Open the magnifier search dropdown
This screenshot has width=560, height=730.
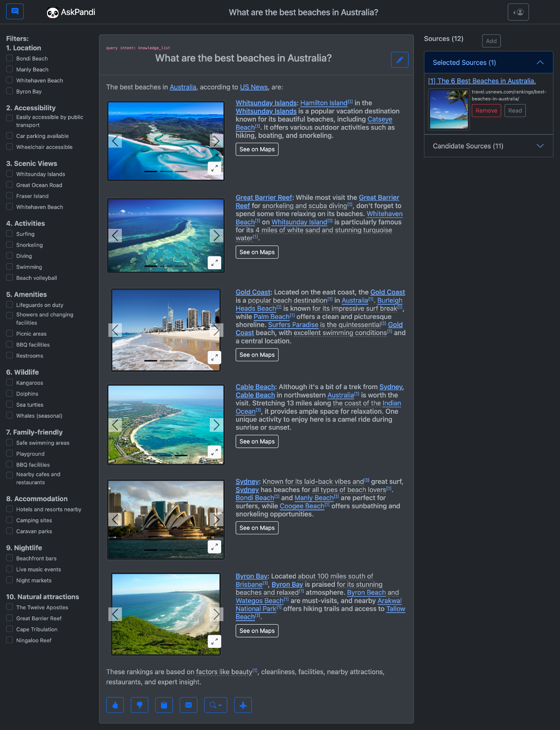tap(215, 705)
